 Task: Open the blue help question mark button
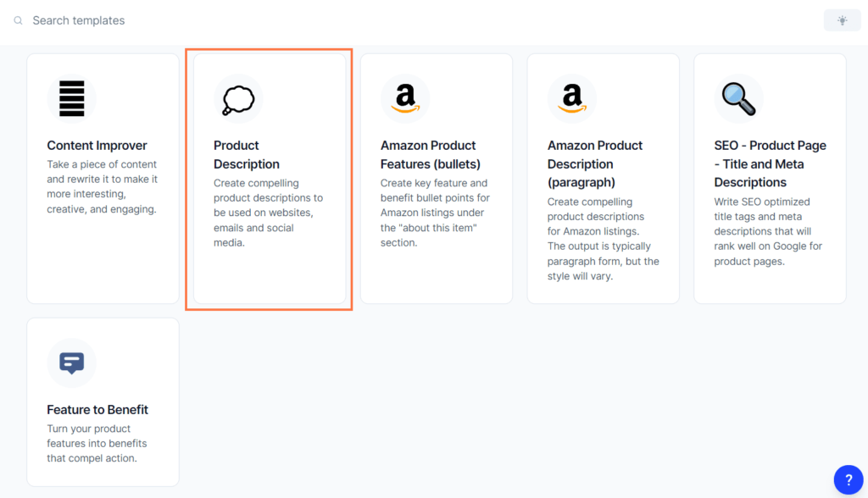coord(848,479)
